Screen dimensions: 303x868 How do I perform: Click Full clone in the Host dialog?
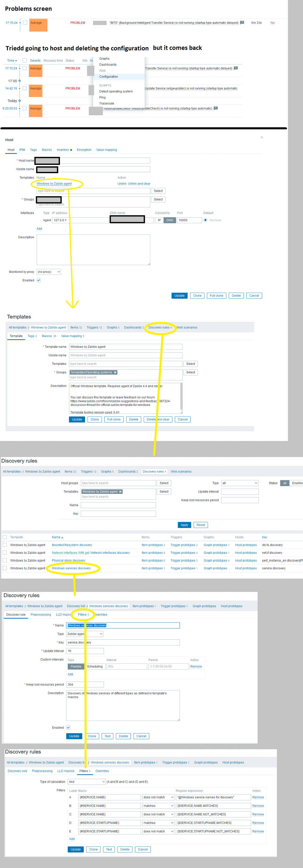point(216,295)
